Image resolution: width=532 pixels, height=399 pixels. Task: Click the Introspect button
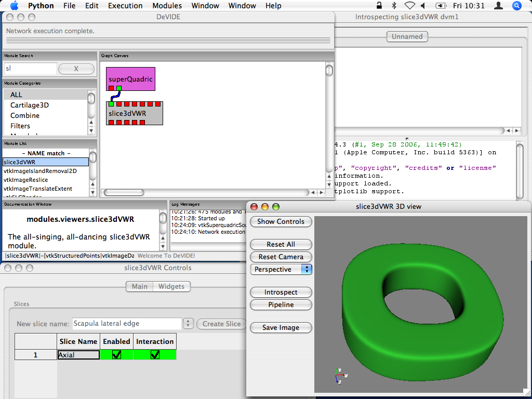point(281,292)
